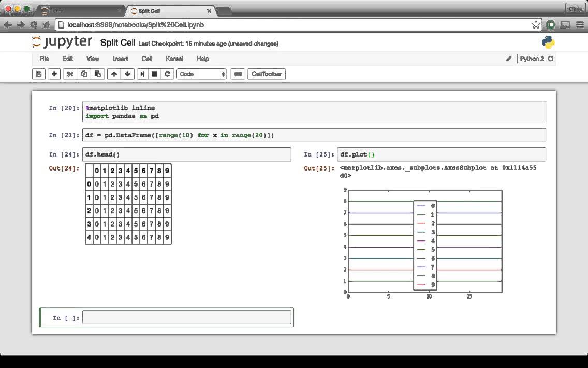Click the pencil edit mode indicator icon
The width and height of the screenshot is (588, 368).
point(508,59)
